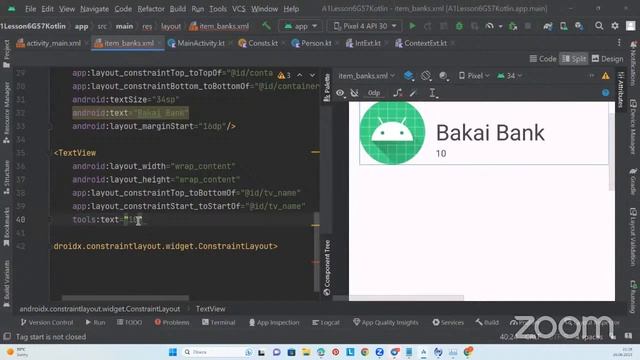Click the Search Everywhere magnifier icon
The height and width of the screenshot is (360, 640).
tap(599, 26)
